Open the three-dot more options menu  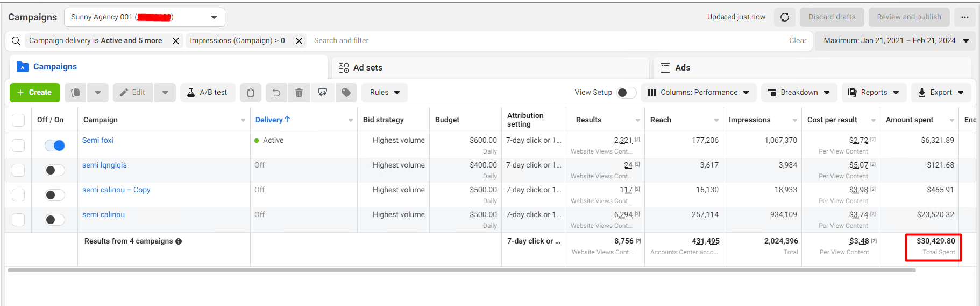click(x=965, y=17)
